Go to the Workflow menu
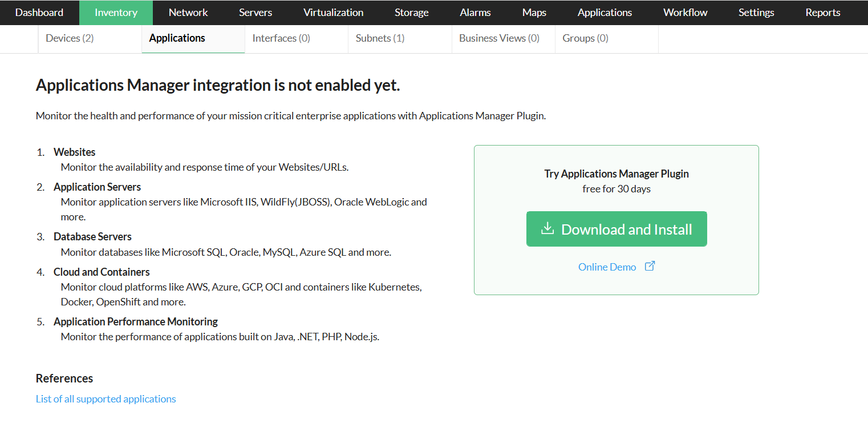868x423 pixels. [x=685, y=13]
